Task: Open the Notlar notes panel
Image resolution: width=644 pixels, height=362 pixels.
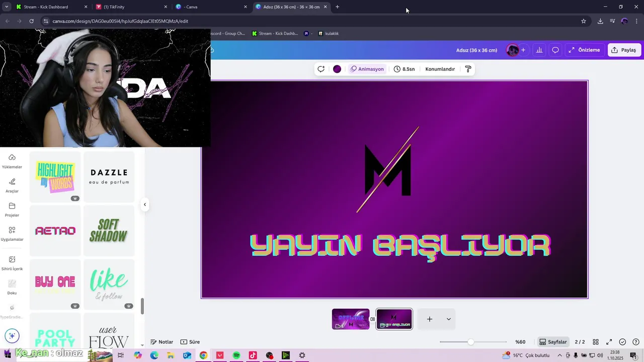Action: pos(162,342)
